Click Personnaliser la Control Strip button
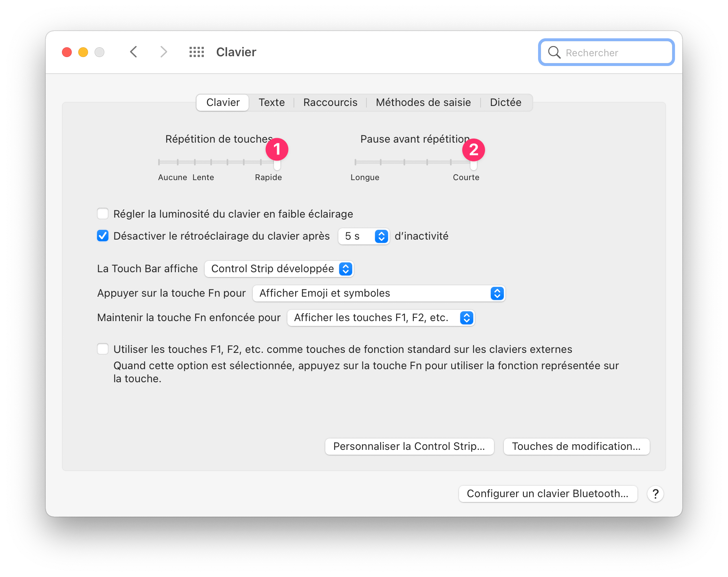 410,447
